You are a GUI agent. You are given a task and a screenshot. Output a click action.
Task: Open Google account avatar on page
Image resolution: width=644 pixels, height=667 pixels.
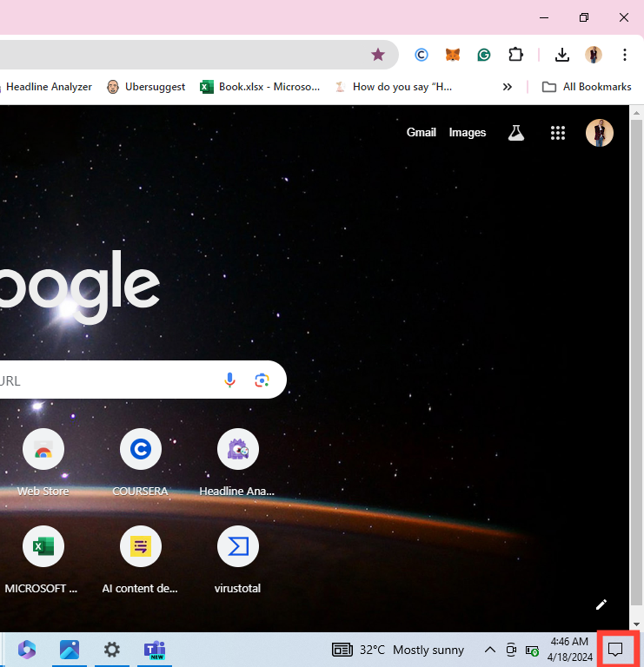pyautogui.click(x=600, y=133)
